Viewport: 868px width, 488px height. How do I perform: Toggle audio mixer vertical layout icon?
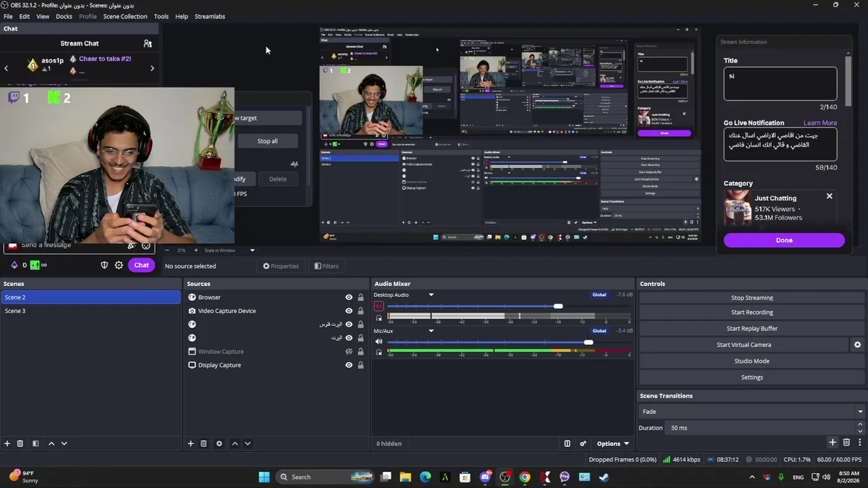(568, 443)
